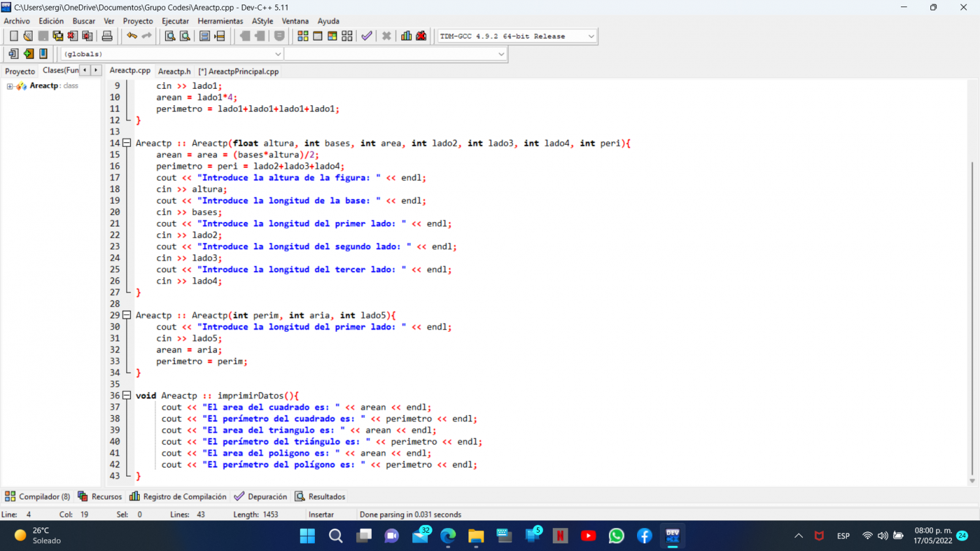
Task: Click the Close file toolbar icon
Action: (73, 36)
